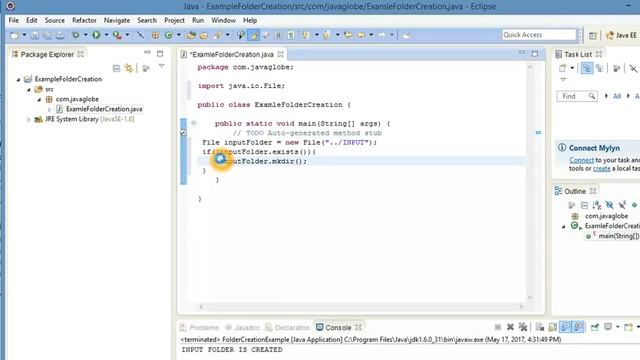Image resolution: width=640 pixels, height=360 pixels.
Task: Click the All filter link in Task List
Action: click(617, 96)
